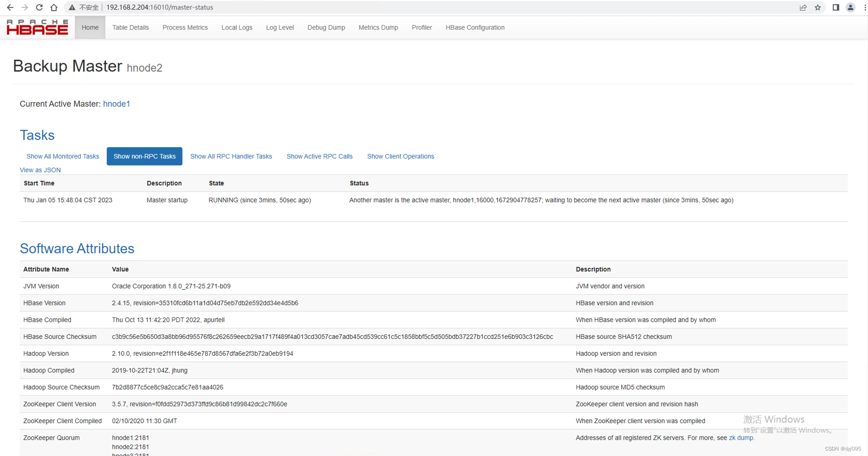This screenshot has height=456, width=868.
Task: Select the JVM Version attribute name
Action: pos(41,286)
